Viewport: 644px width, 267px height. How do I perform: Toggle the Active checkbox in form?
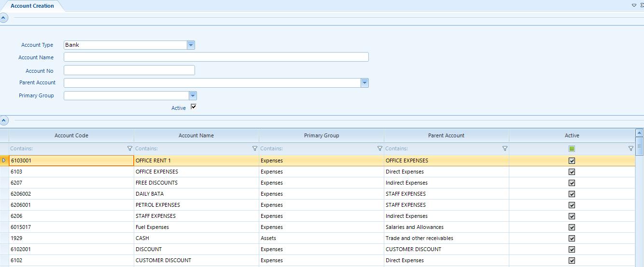point(194,107)
